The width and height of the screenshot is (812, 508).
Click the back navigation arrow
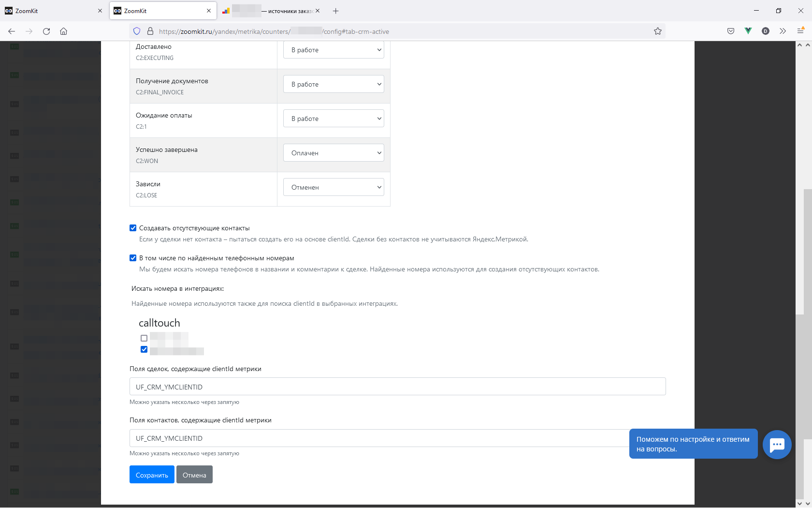pyautogui.click(x=12, y=31)
